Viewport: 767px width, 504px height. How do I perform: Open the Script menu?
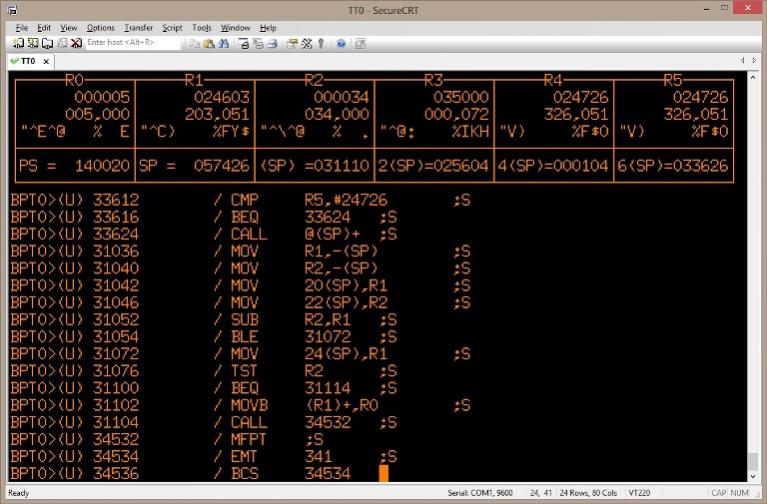click(x=172, y=28)
